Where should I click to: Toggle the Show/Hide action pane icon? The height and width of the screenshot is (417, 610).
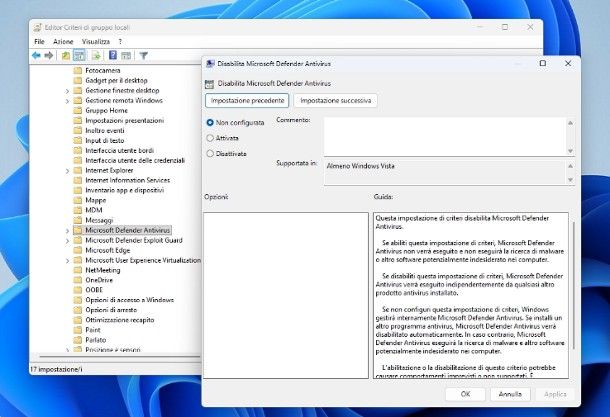(x=126, y=56)
